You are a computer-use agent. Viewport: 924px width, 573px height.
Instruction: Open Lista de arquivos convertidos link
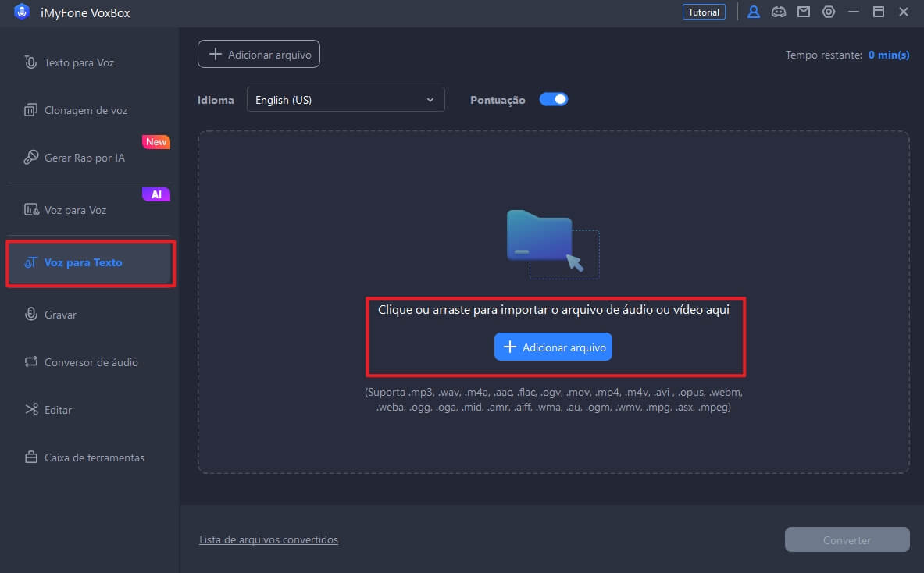[x=269, y=539]
